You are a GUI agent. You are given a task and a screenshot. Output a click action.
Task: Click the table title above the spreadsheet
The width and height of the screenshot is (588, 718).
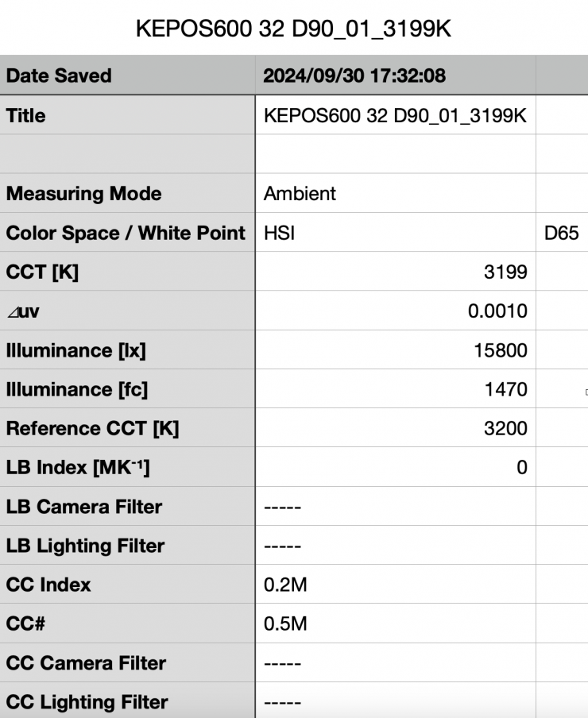pyautogui.click(x=293, y=29)
